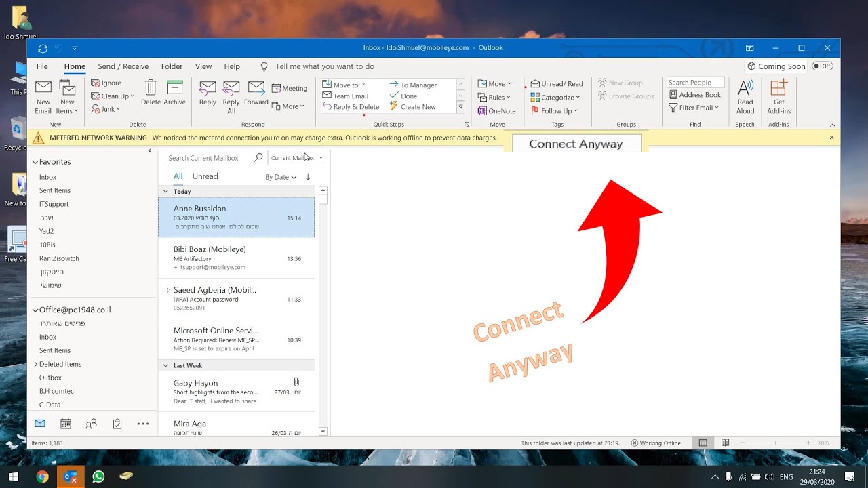Open the Follow Up flag dropdown
This screenshot has width=868, height=488.
click(554, 110)
